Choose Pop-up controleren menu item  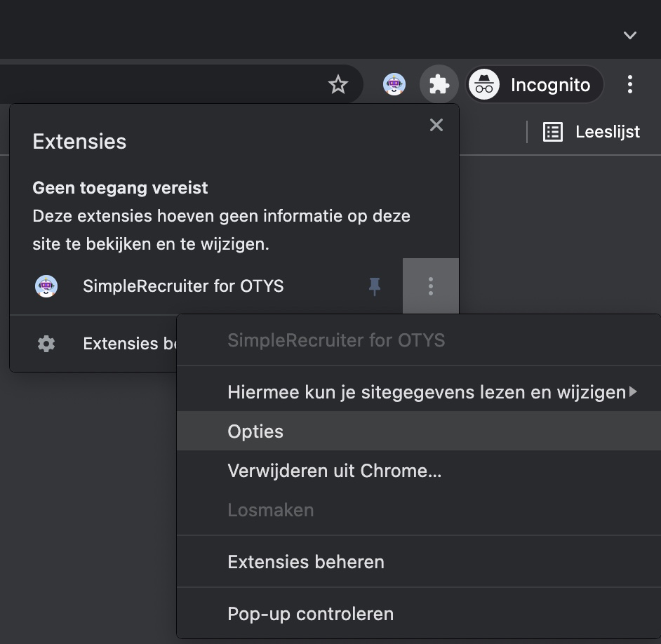pos(419,614)
